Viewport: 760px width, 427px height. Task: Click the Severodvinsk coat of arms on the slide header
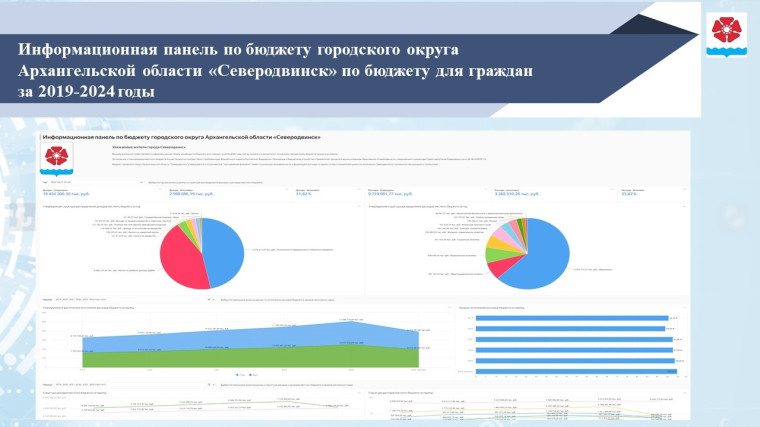(726, 35)
